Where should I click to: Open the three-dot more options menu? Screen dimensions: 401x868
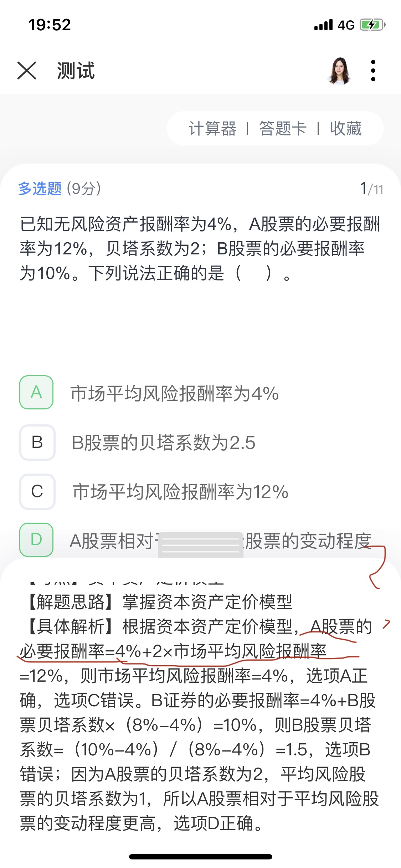click(x=373, y=70)
